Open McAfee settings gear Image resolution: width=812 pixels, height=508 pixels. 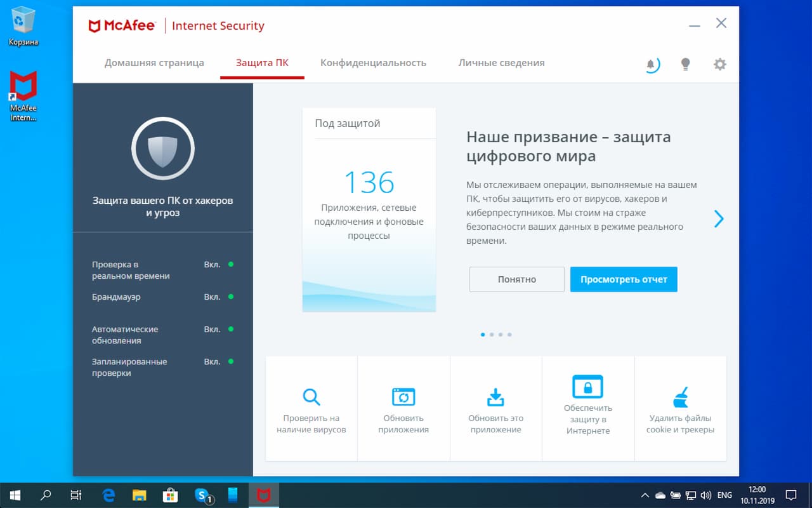pyautogui.click(x=719, y=63)
